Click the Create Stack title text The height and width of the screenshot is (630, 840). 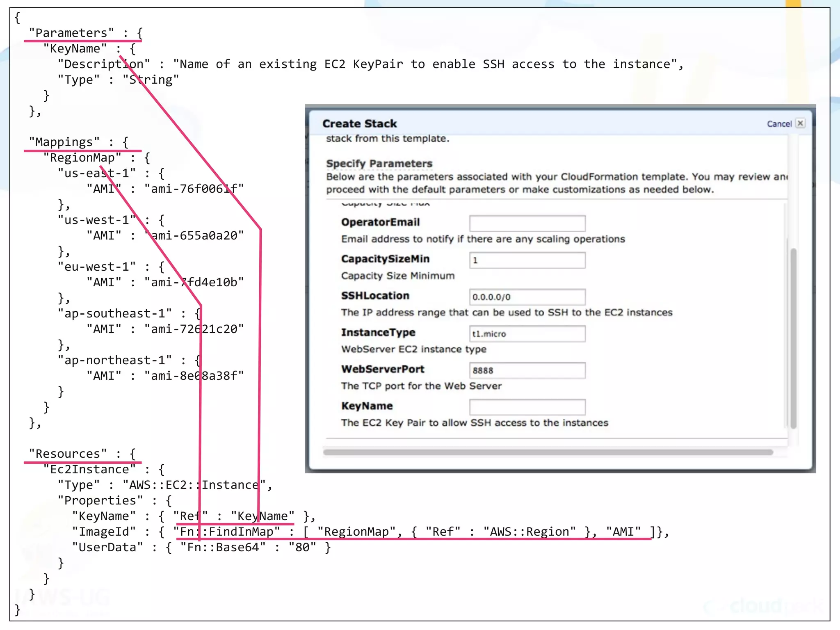point(359,123)
